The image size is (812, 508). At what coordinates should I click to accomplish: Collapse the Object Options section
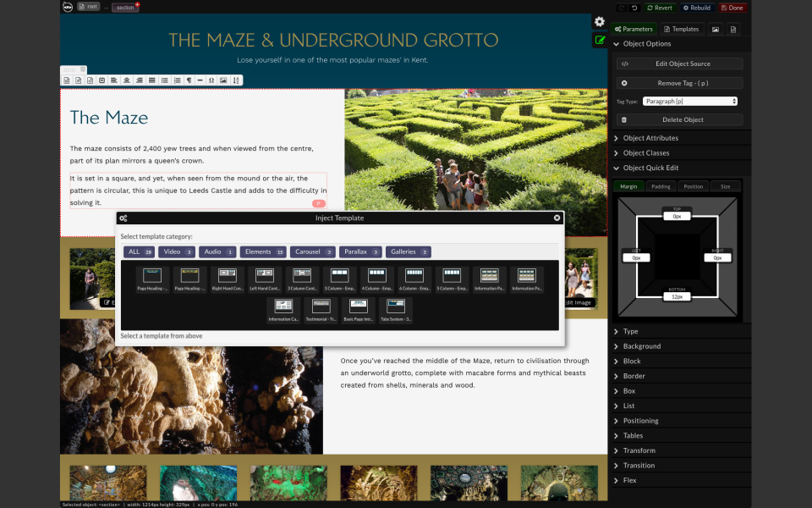680,44
